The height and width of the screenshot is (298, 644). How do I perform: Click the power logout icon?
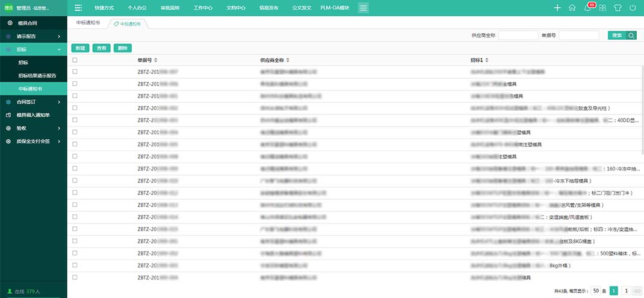[x=633, y=8]
